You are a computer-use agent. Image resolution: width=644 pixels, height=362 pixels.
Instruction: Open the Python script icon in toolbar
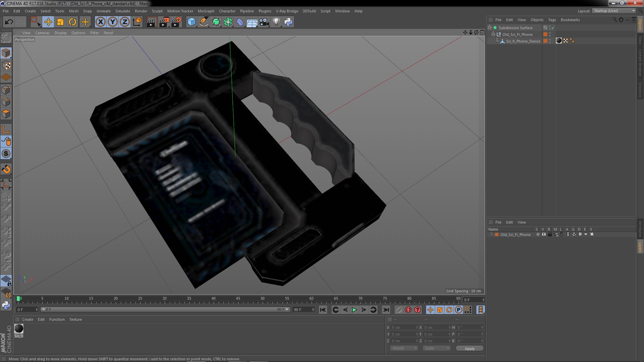coord(288,22)
